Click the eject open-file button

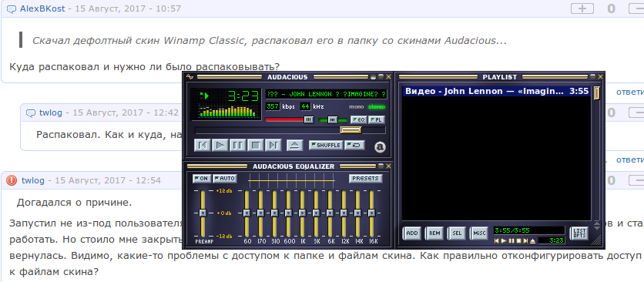(294, 145)
